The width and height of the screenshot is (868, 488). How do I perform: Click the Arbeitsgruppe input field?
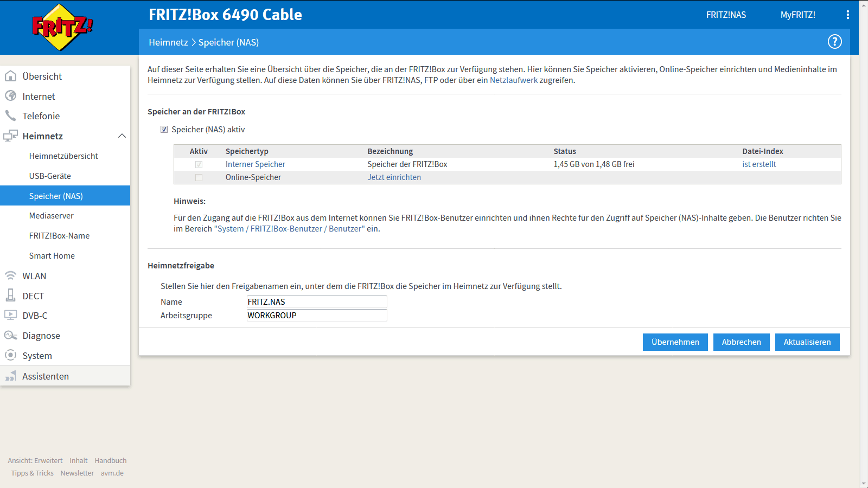click(x=317, y=316)
